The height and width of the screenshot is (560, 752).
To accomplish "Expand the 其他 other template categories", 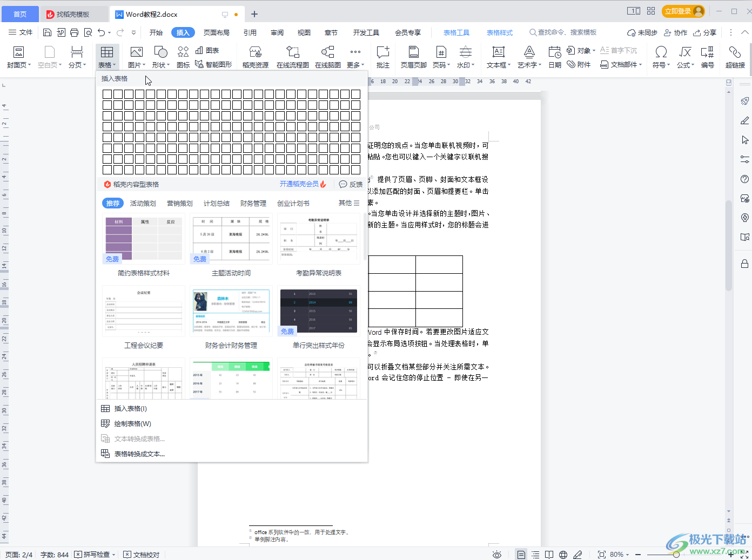I will (x=349, y=203).
